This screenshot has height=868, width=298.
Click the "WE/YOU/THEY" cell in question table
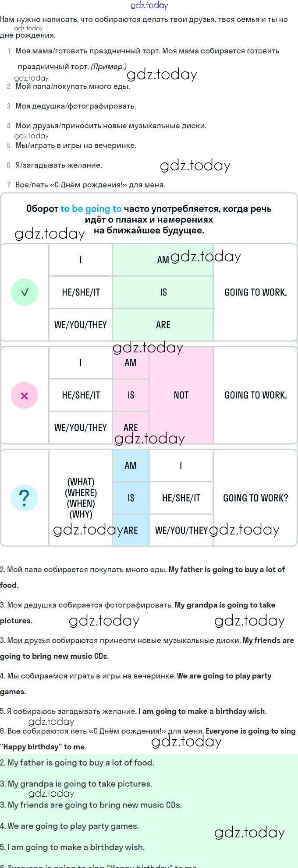(181, 531)
